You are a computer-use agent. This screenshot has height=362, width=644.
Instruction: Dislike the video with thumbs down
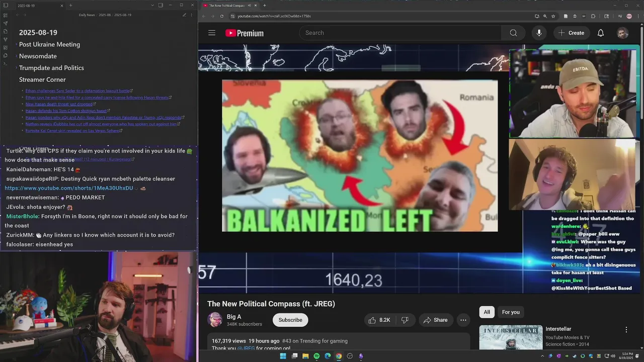[405, 320]
